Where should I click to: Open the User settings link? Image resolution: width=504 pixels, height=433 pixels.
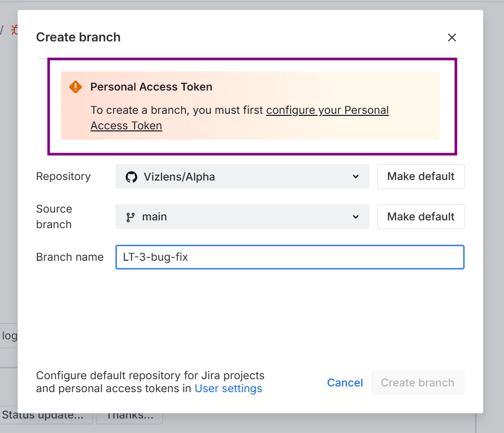(228, 389)
